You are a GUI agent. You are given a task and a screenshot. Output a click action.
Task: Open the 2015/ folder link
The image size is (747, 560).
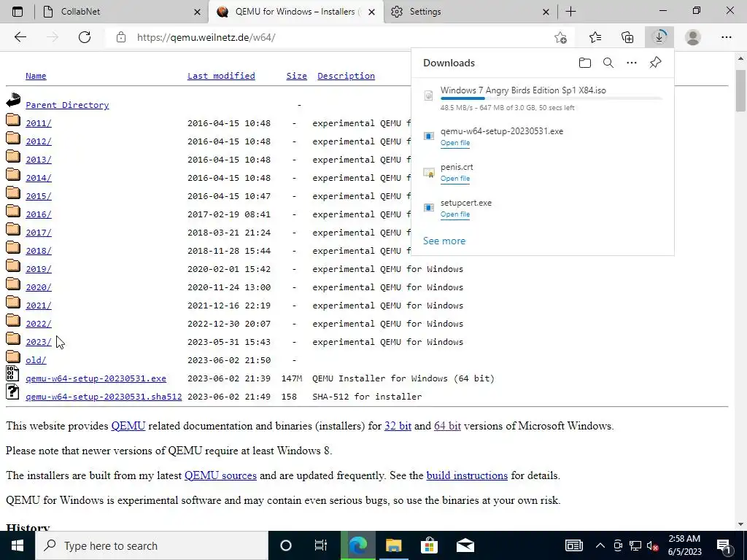click(x=38, y=196)
